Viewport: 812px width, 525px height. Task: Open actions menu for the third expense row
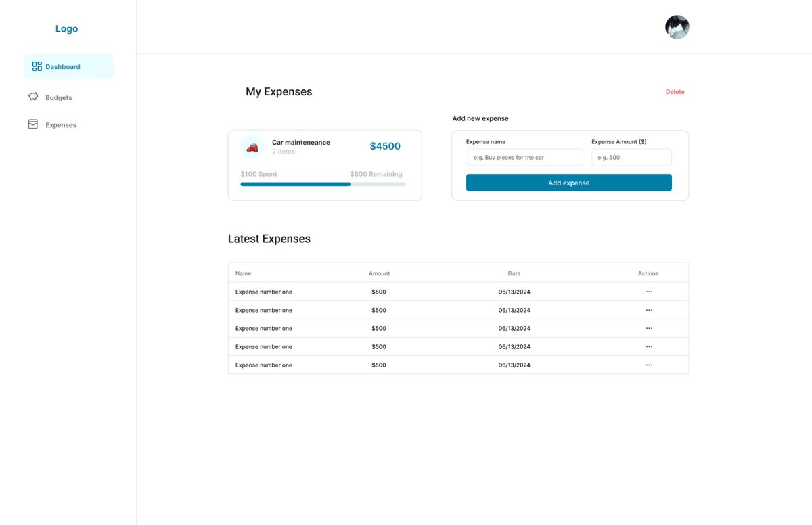[649, 328]
